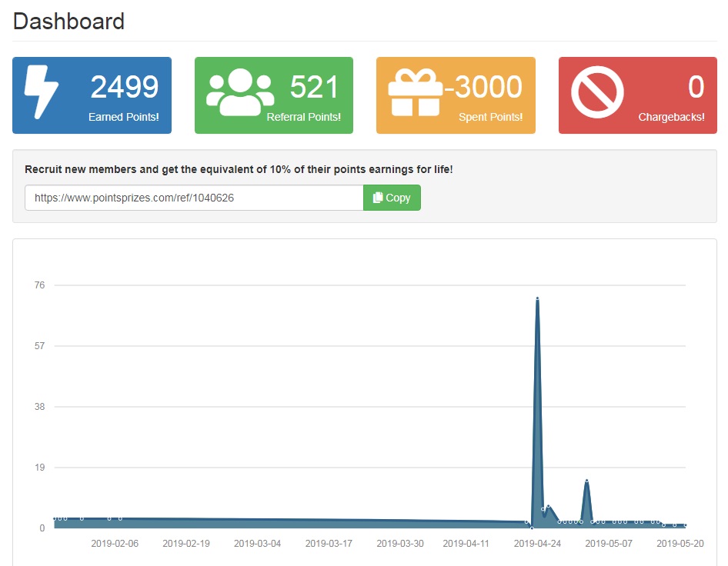Click the Earned Points! label

point(123,118)
